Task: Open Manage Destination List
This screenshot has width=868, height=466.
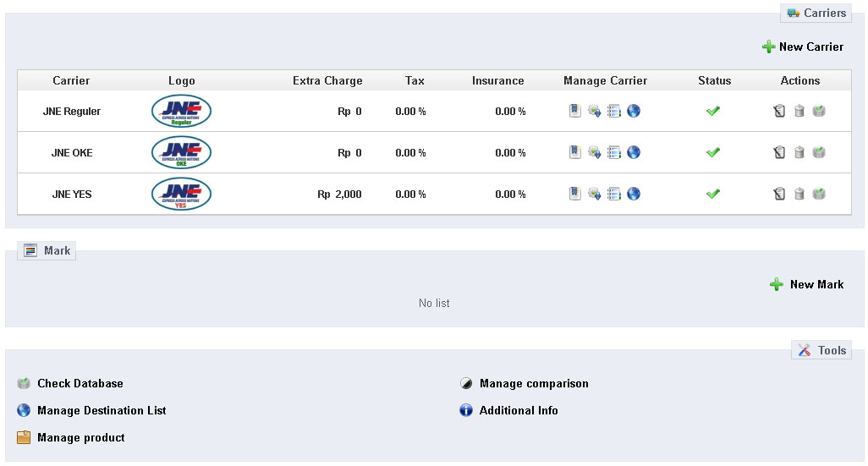Action: click(x=101, y=410)
